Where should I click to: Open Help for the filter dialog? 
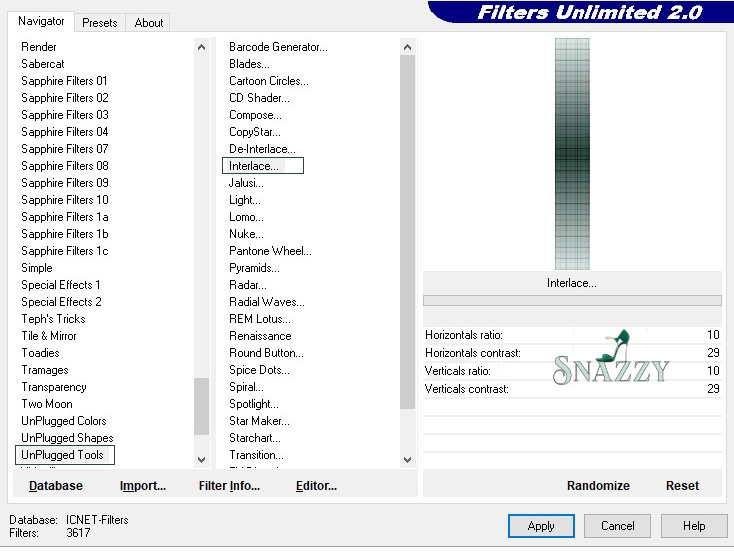[x=694, y=526]
